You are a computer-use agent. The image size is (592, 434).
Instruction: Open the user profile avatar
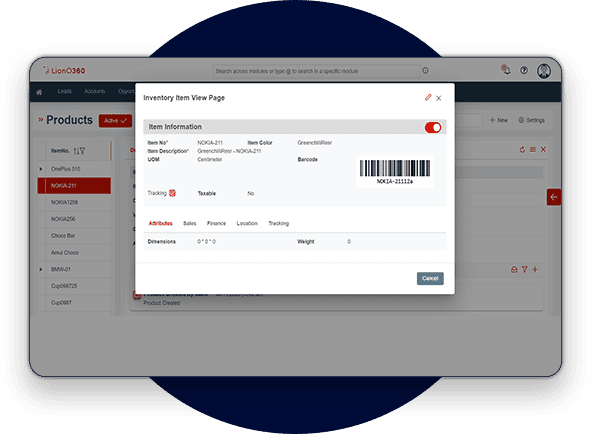tap(544, 71)
